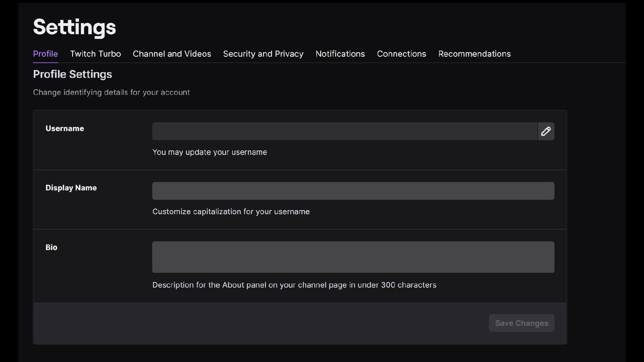View the Recommendations tab
Screen dimensions: 644x362
[474, 53]
